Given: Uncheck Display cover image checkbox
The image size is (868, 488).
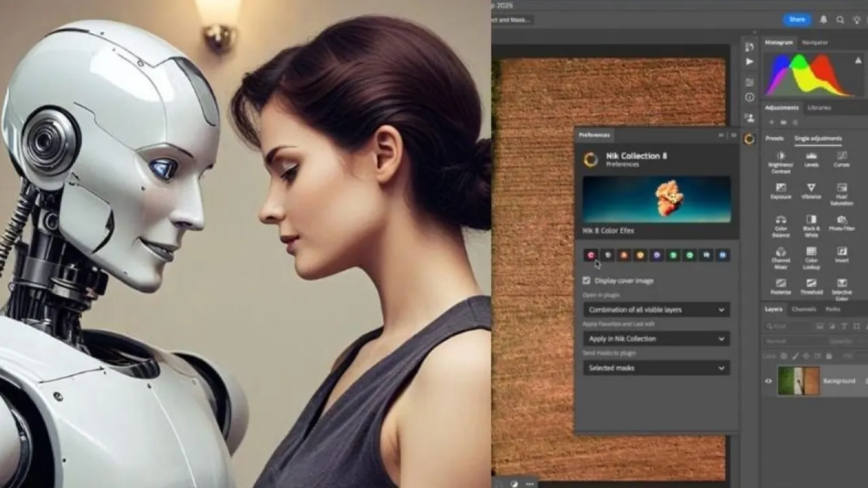Looking at the screenshot, I should click(x=587, y=281).
